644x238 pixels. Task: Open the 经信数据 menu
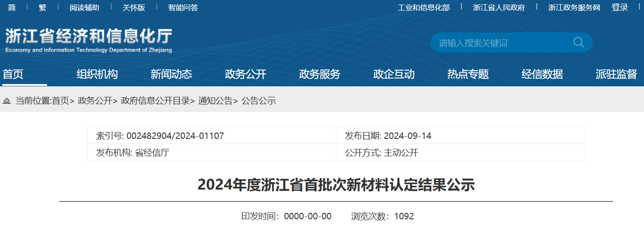542,74
